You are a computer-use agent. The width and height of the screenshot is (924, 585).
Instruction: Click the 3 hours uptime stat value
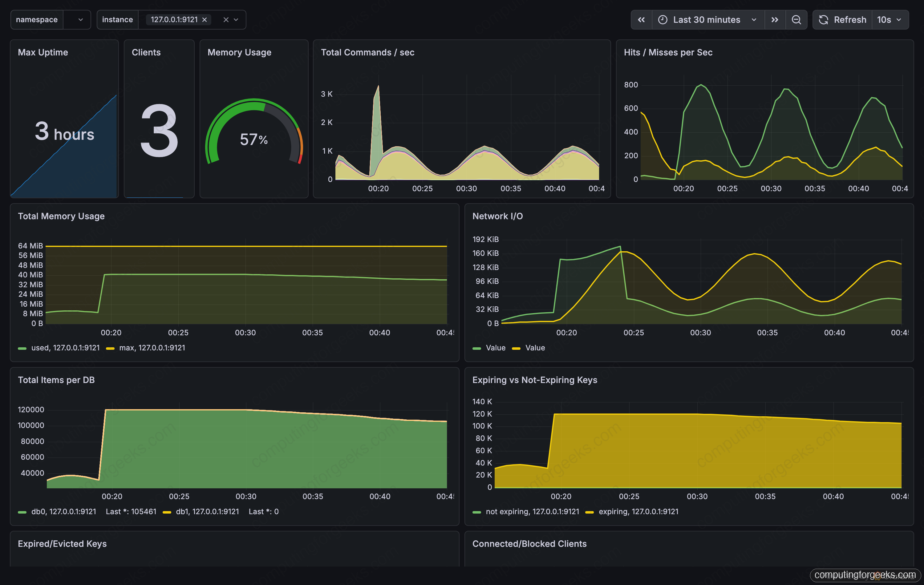(64, 131)
